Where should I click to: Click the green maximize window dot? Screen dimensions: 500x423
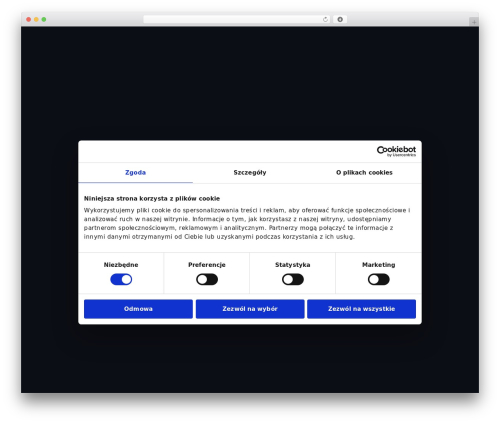(x=44, y=20)
